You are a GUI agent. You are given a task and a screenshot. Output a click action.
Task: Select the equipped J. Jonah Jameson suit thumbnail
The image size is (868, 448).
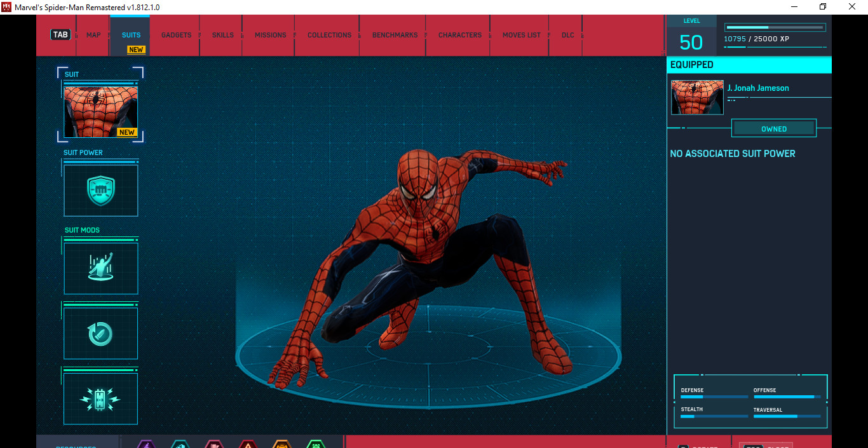point(697,97)
